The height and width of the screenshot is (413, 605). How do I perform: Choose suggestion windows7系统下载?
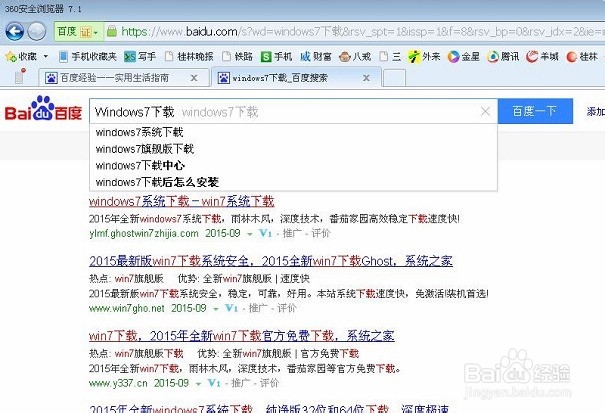tap(293, 132)
